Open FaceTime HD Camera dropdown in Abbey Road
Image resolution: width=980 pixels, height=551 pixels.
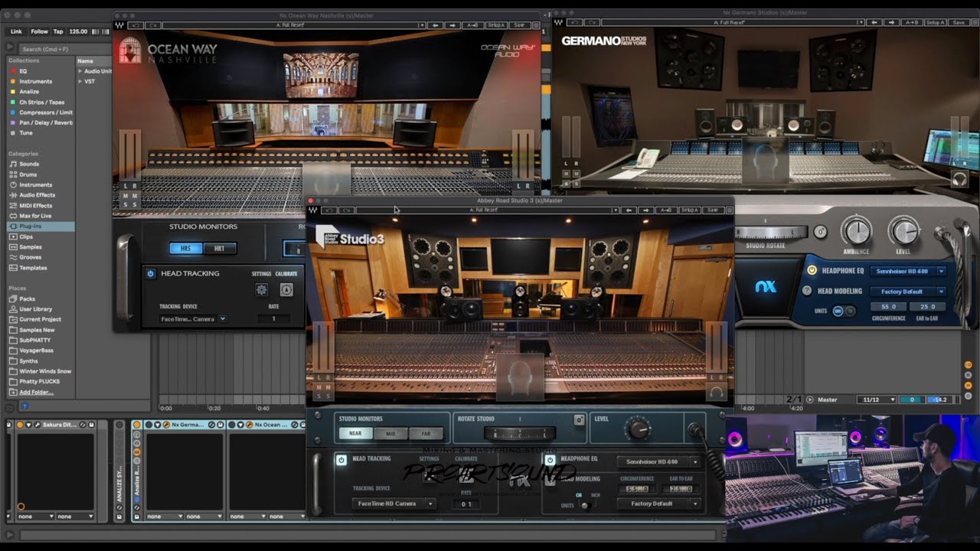point(394,504)
